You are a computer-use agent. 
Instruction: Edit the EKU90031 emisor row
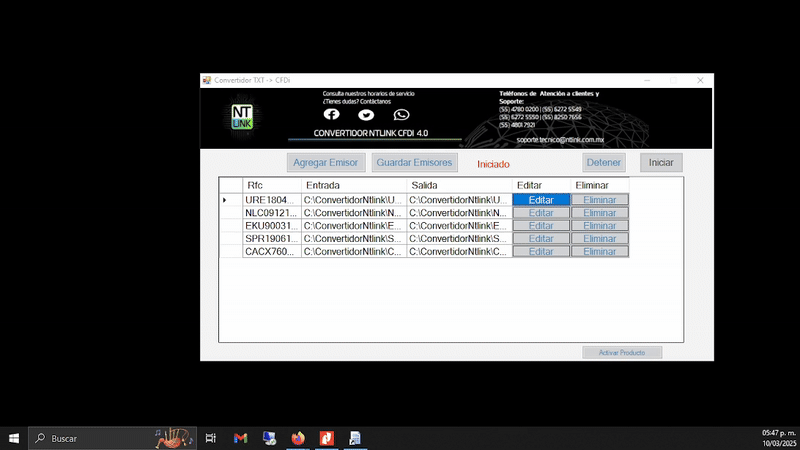point(541,226)
